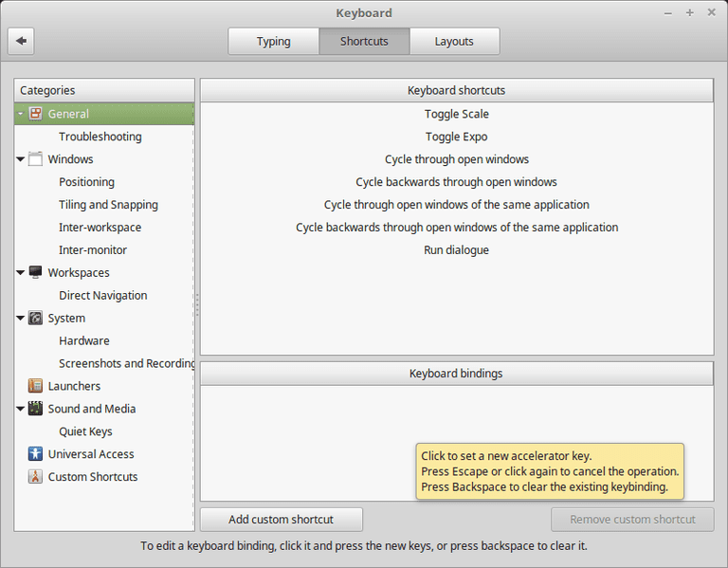
Task: Click the Sound and Media icon
Action: click(35, 409)
